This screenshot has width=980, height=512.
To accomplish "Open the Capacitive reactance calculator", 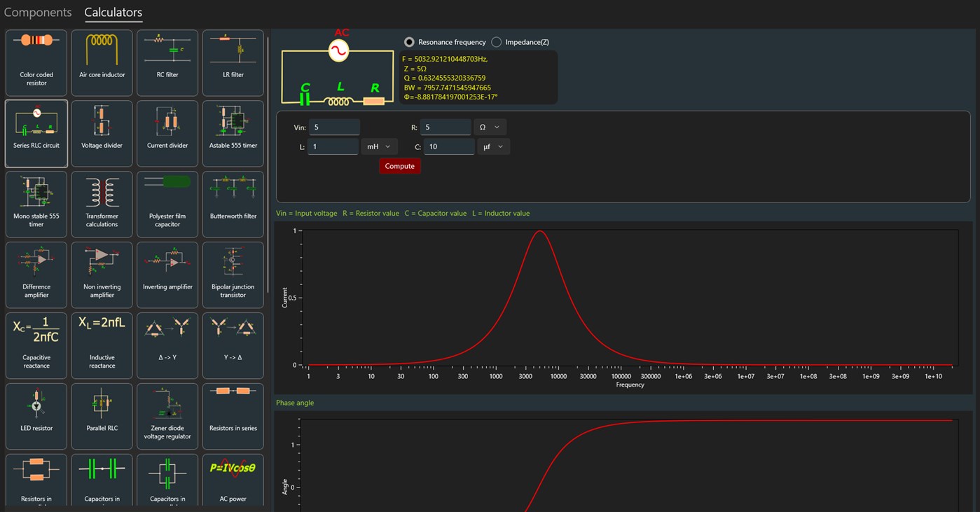I will [36, 346].
